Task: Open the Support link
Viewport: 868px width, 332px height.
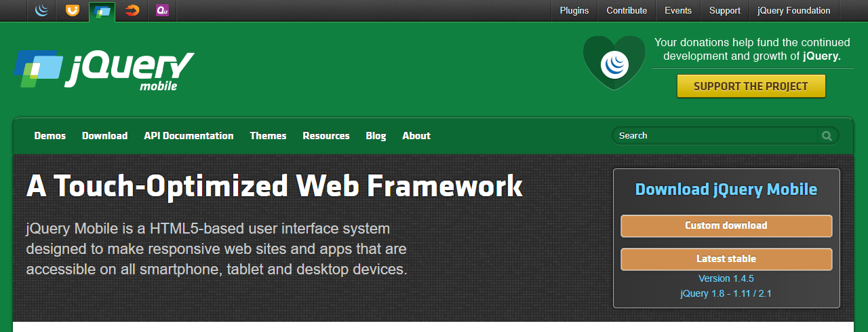Action: click(725, 10)
